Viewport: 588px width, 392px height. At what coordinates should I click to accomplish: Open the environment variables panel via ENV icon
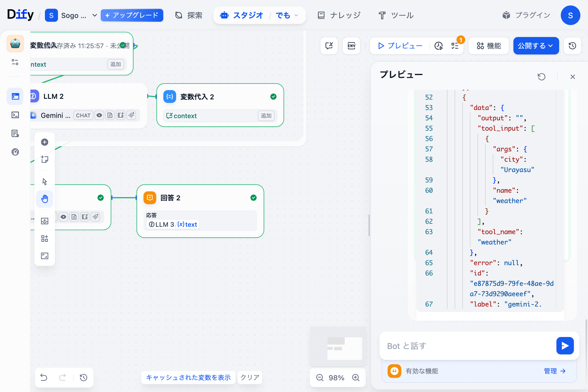351,46
